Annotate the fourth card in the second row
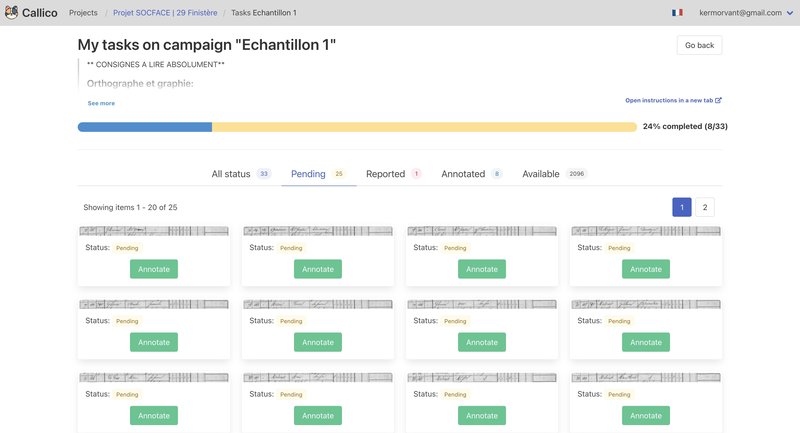The height and width of the screenshot is (433, 800). click(646, 342)
